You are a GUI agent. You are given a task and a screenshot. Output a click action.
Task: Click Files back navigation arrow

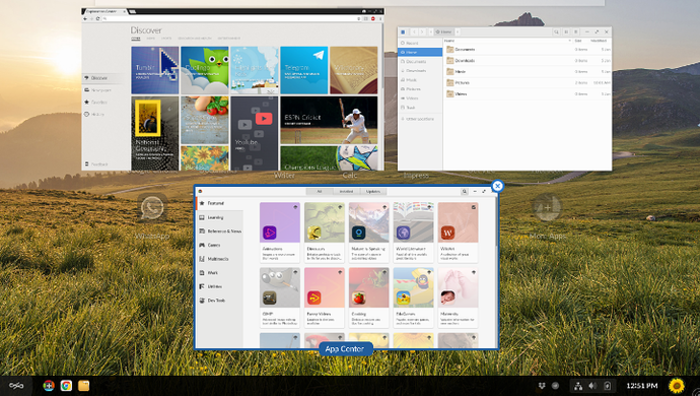[414, 32]
